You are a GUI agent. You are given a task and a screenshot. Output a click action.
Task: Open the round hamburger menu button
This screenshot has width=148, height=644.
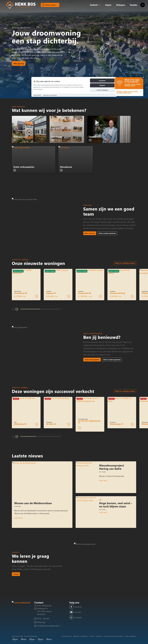pos(142,5)
